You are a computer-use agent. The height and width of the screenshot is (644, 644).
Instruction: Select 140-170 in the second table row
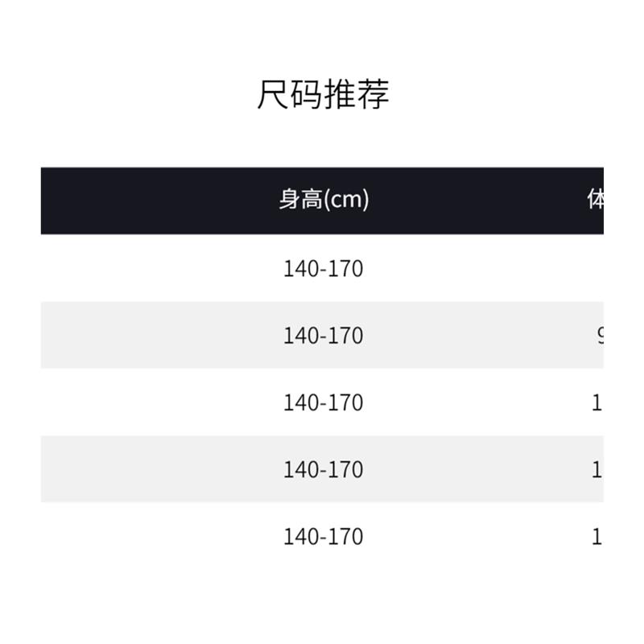coord(324,336)
